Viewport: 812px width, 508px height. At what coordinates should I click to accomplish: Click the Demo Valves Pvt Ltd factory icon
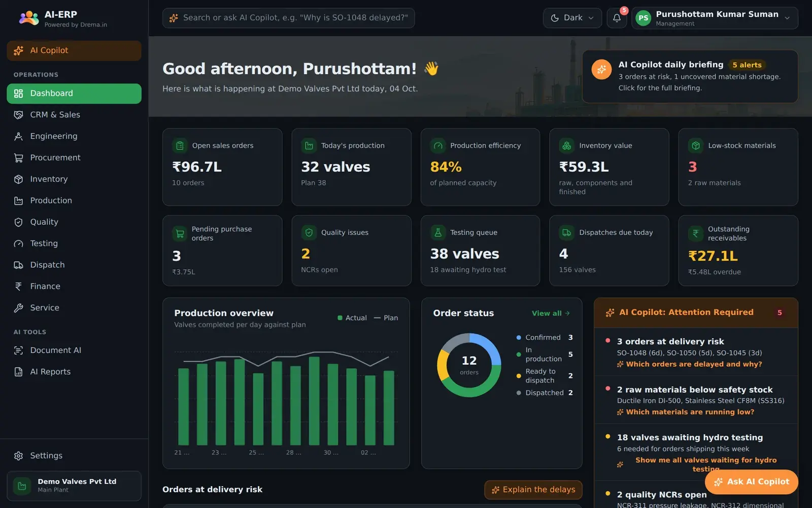(22, 486)
